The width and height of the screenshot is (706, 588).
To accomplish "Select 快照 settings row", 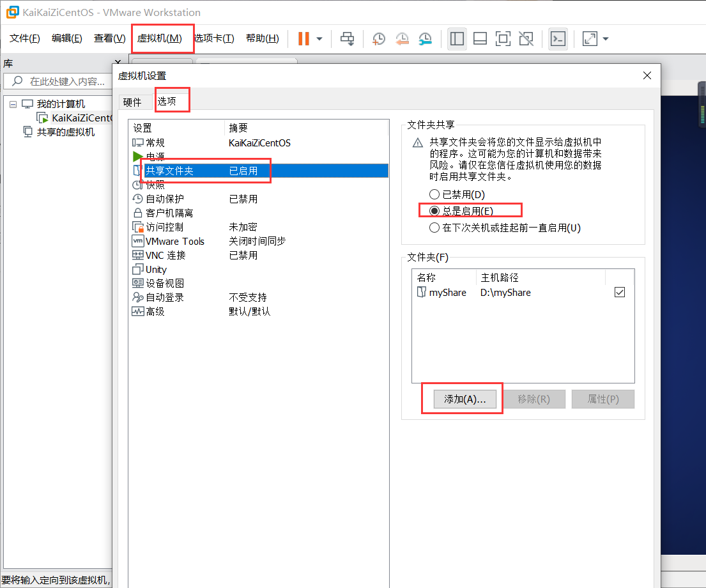I will [x=258, y=185].
